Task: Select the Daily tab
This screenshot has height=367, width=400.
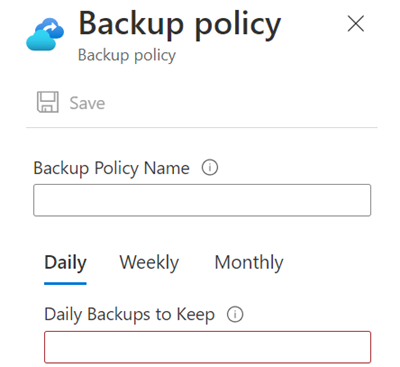Action: (65, 263)
